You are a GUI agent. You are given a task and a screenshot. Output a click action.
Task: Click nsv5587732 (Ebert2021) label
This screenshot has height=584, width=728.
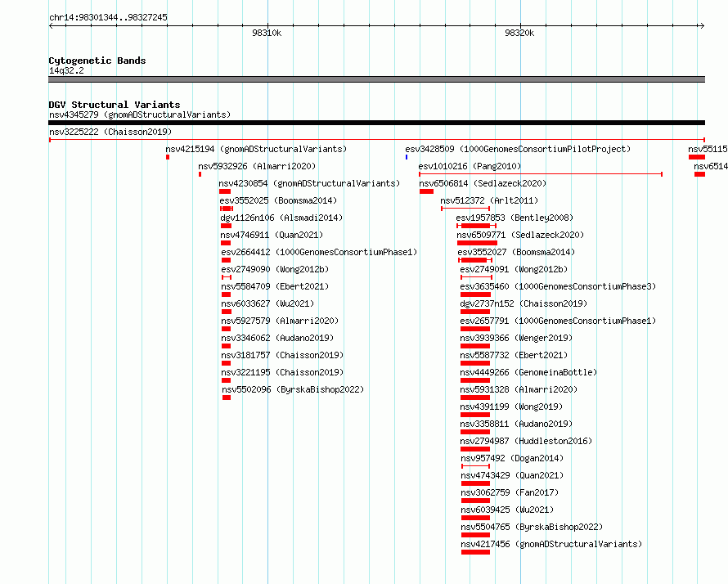click(x=514, y=355)
